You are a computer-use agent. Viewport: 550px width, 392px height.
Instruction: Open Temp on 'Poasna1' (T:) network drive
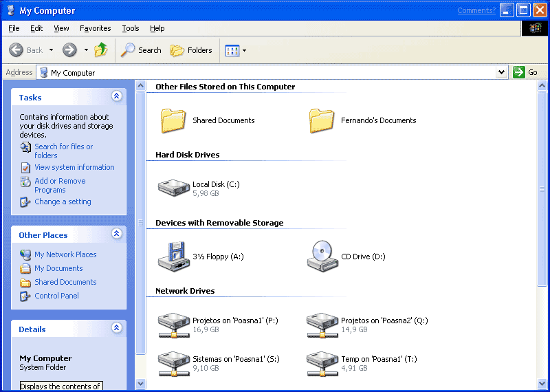pyautogui.click(x=322, y=362)
